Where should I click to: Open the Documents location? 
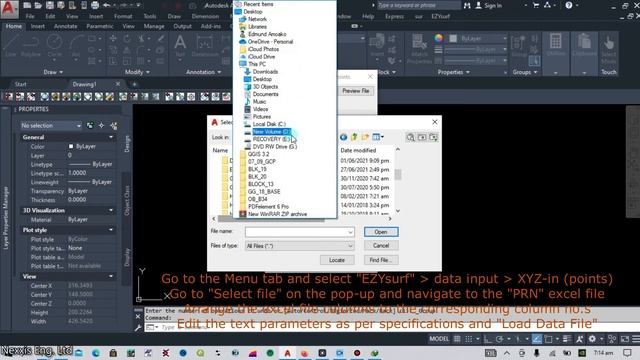265,94
